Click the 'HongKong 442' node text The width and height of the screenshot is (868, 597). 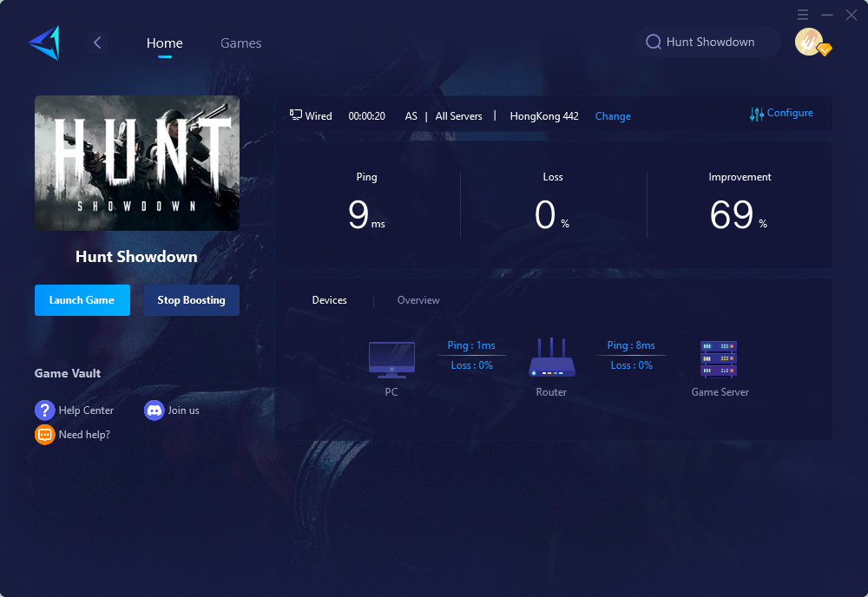(544, 116)
